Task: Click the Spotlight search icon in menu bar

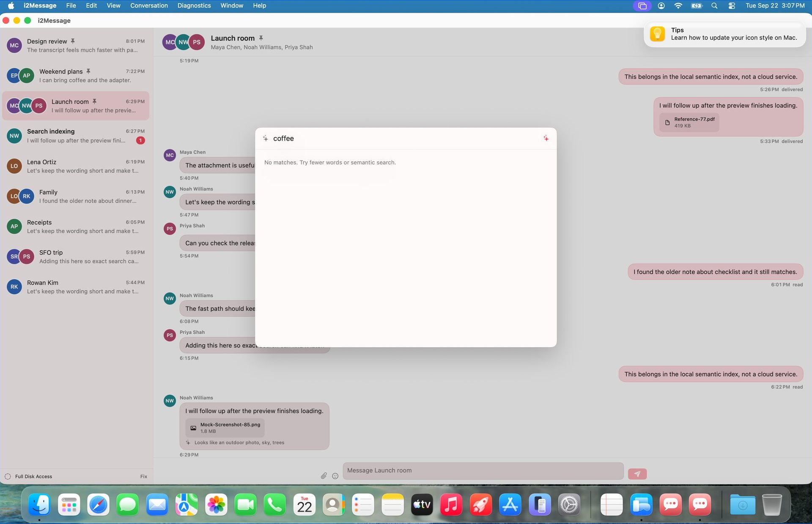Action: click(x=714, y=5)
